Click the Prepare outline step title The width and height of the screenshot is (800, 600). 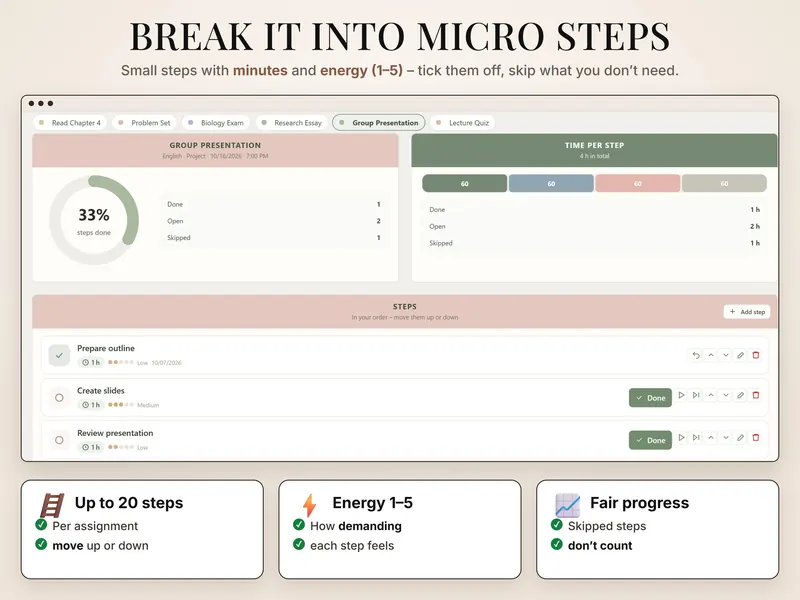click(x=106, y=348)
